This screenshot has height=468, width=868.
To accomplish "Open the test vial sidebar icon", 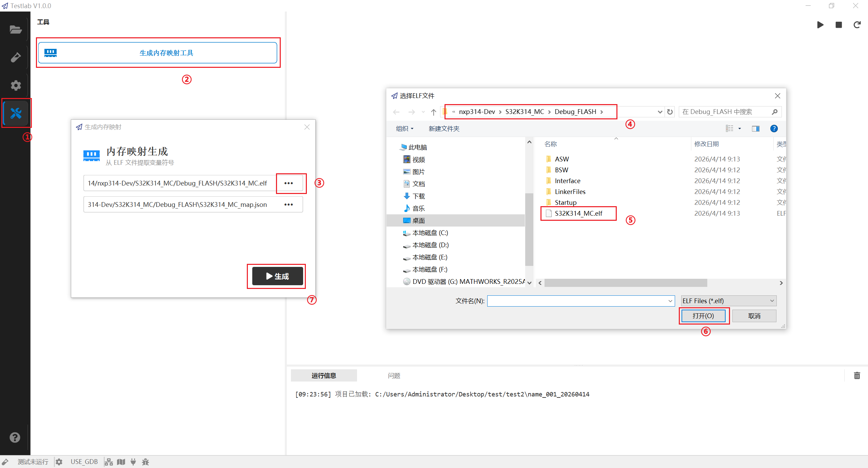I will point(16,57).
